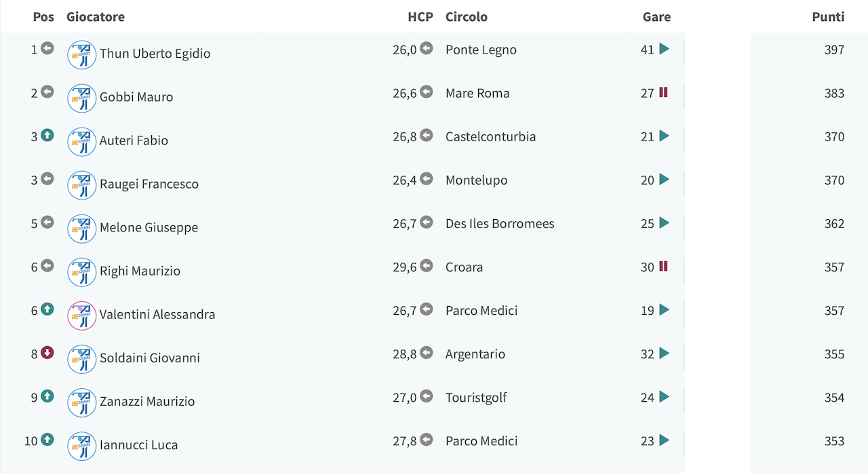Image resolution: width=868 pixels, height=473 pixels.
Task: Open player Auteri Fabio name link
Action: click(134, 140)
